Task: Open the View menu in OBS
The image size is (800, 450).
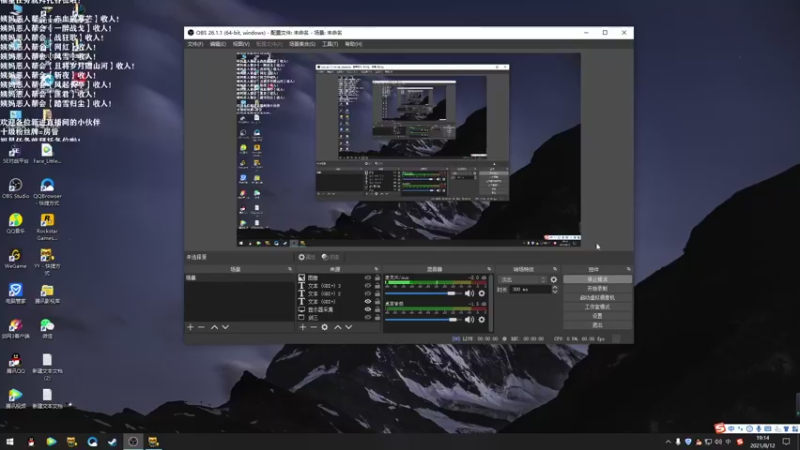Action: [x=241, y=44]
